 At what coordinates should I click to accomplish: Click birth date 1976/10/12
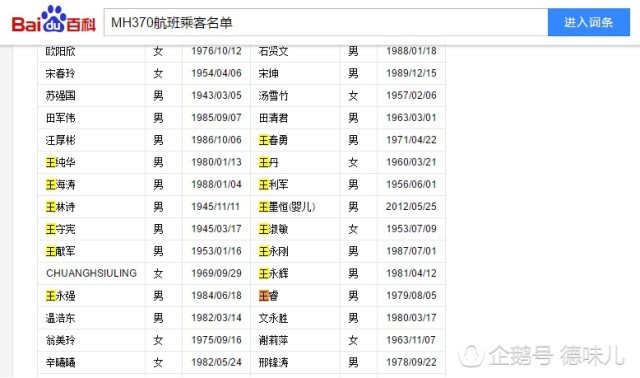pos(216,51)
